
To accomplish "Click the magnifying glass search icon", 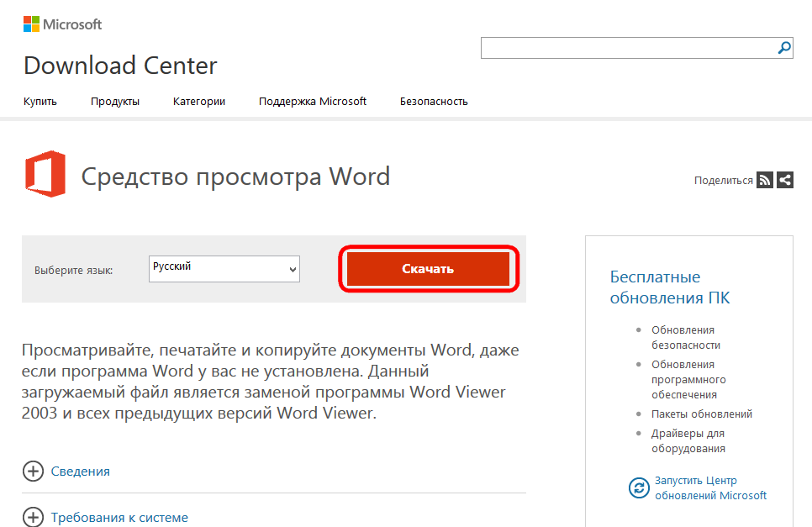I will [x=784, y=48].
